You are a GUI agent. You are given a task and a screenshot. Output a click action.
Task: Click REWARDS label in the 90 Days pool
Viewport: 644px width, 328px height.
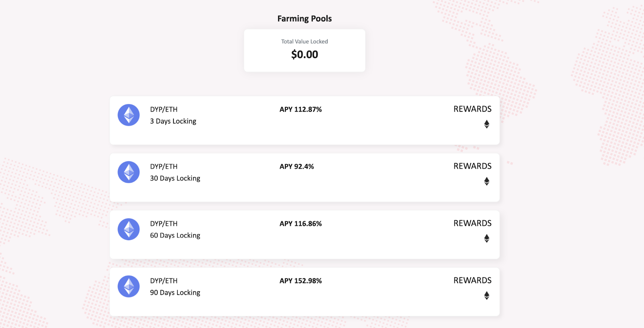point(473,281)
